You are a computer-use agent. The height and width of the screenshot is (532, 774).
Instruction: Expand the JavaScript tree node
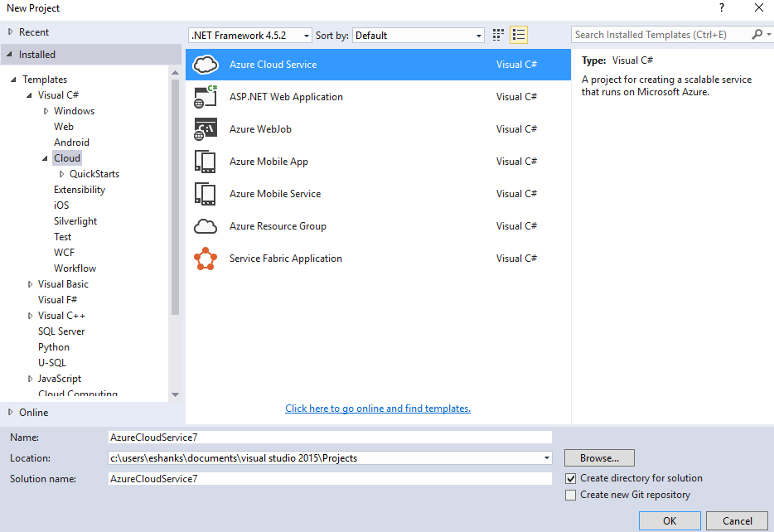click(x=30, y=379)
